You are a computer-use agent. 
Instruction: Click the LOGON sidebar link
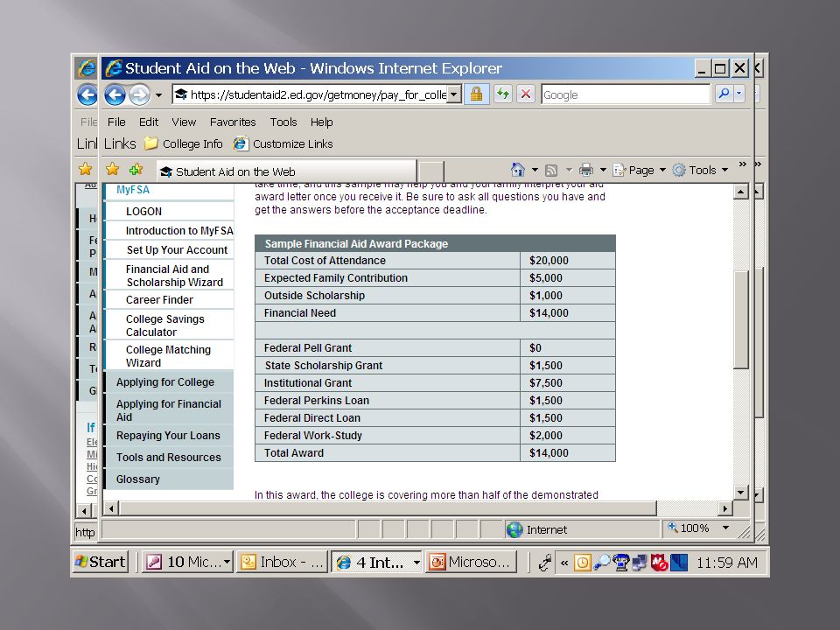coord(143,211)
